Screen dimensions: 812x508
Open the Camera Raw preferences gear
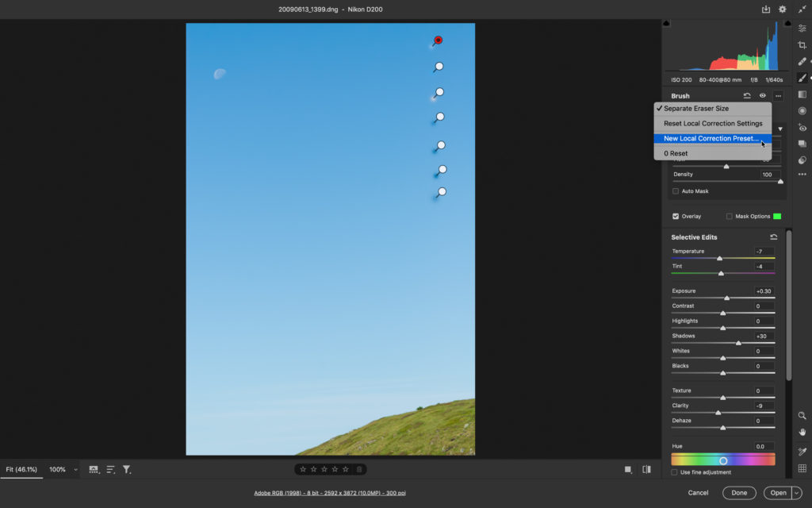(x=783, y=10)
